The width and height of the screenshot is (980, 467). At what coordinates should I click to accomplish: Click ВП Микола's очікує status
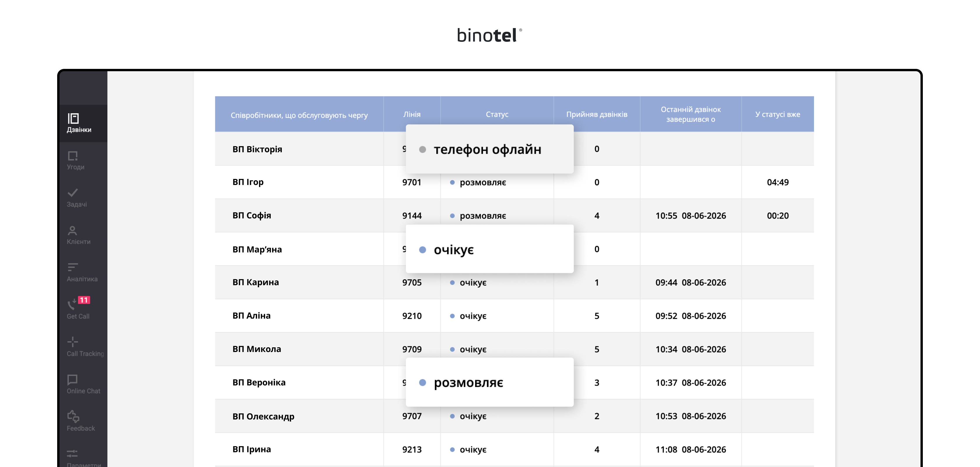[468, 349]
